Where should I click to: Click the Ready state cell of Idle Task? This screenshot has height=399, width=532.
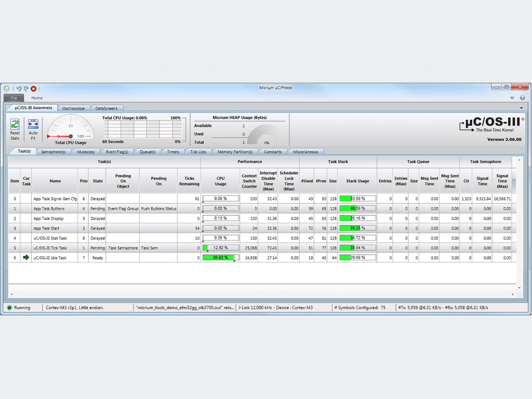[x=98, y=258]
